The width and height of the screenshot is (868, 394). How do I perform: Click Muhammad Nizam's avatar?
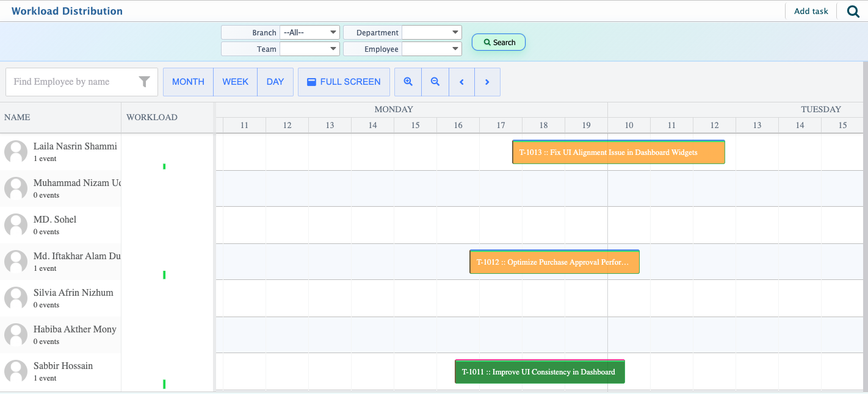point(16,188)
